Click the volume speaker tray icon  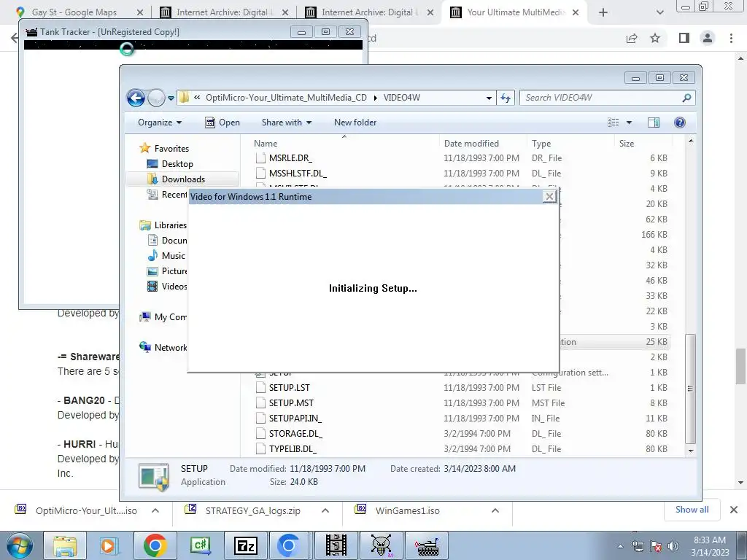coord(673,546)
